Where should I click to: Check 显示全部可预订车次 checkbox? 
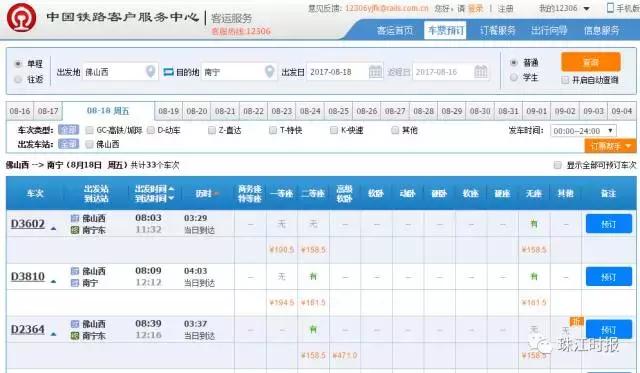coord(558,165)
